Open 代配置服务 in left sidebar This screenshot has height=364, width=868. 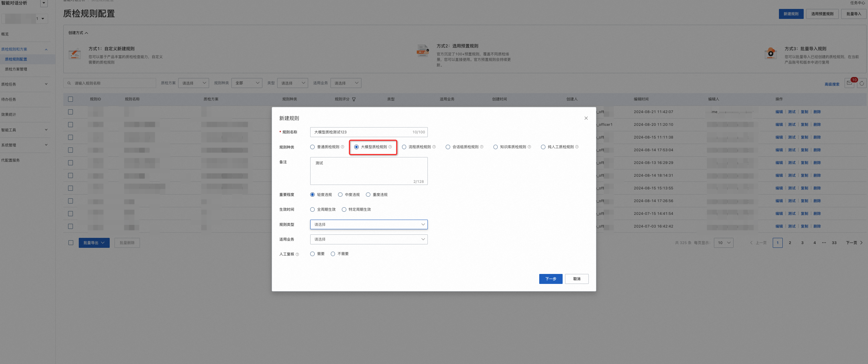pyautogui.click(x=10, y=160)
